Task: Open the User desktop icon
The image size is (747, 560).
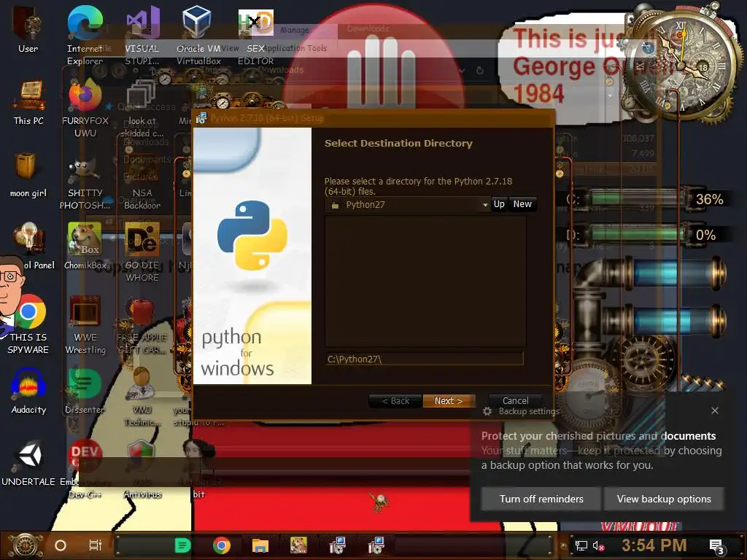Action: coord(28,28)
